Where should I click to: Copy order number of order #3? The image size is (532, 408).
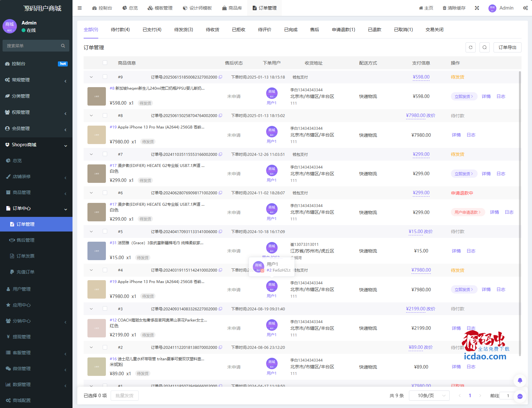[x=220, y=309]
